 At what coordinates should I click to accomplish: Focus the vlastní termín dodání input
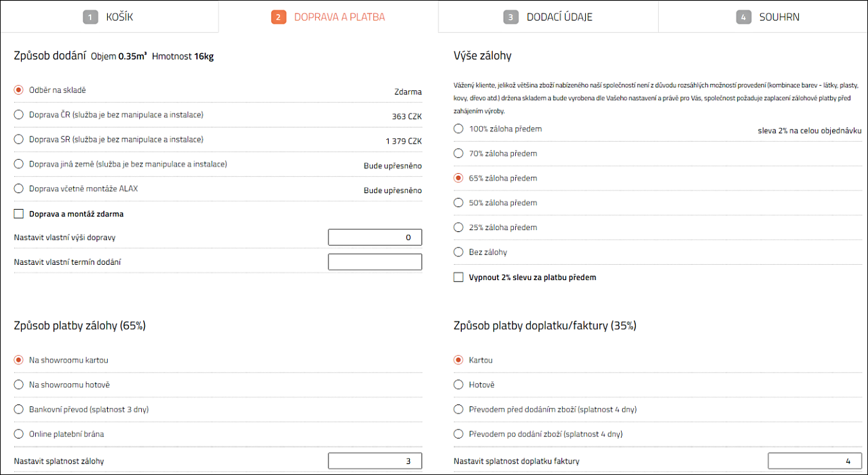click(x=375, y=262)
